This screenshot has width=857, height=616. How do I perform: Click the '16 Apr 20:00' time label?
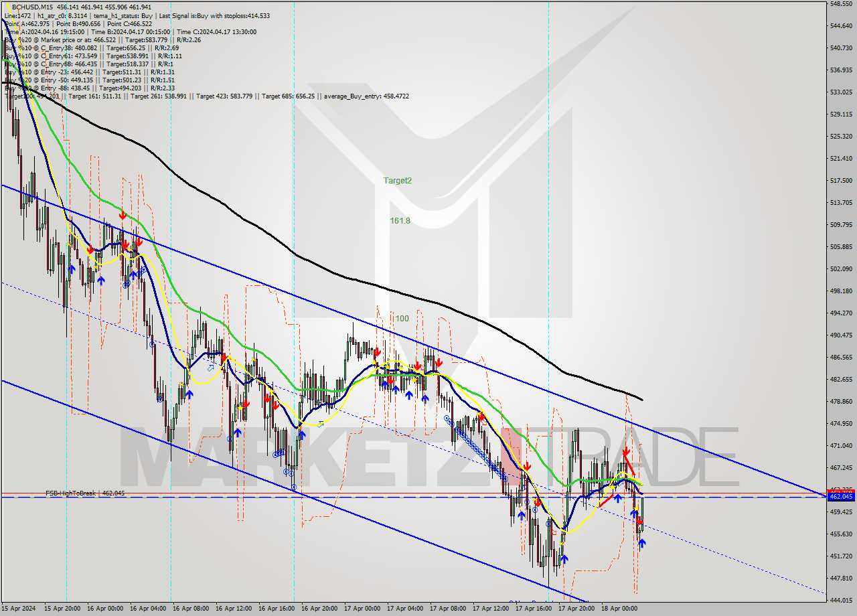(319, 609)
